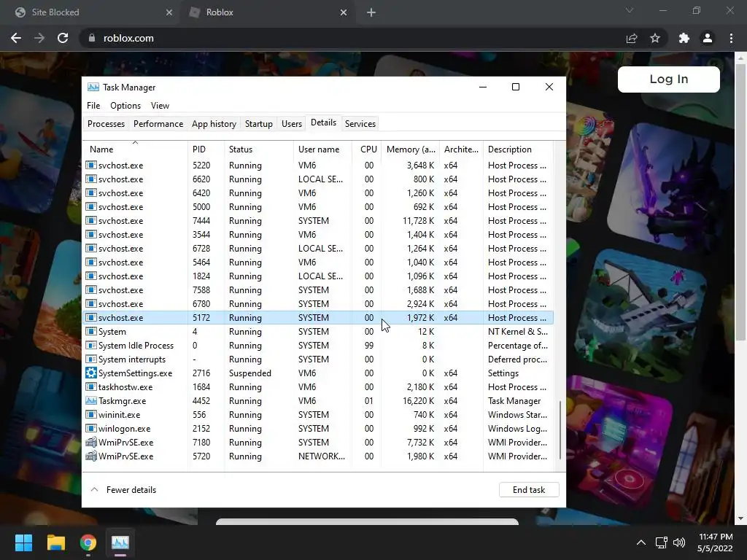Go forward in Chrome browser

click(x=39, y=38)
